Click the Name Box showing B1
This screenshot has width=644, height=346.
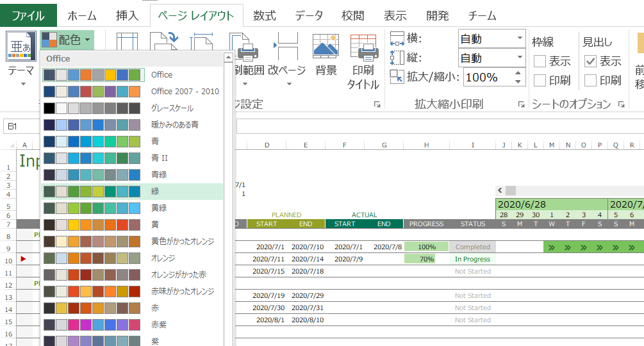(x=21, y=126)
